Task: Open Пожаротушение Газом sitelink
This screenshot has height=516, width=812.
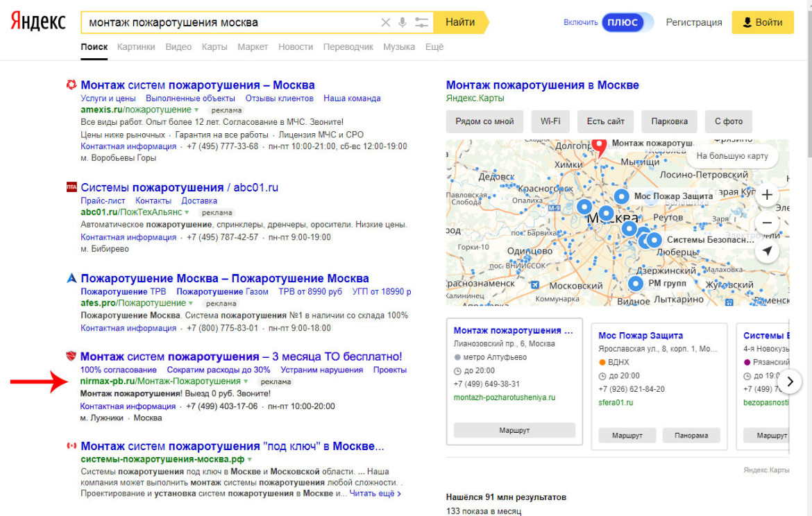Action: (222, 292)
